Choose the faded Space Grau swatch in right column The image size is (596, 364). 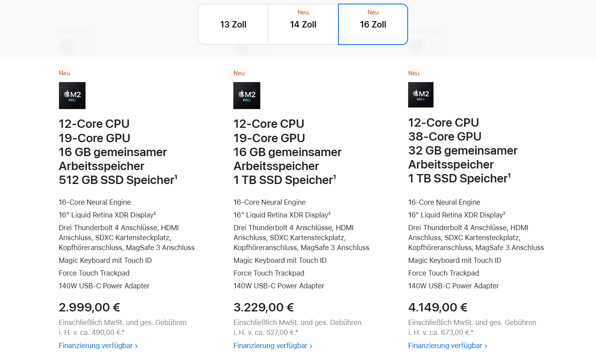(416, 47)
